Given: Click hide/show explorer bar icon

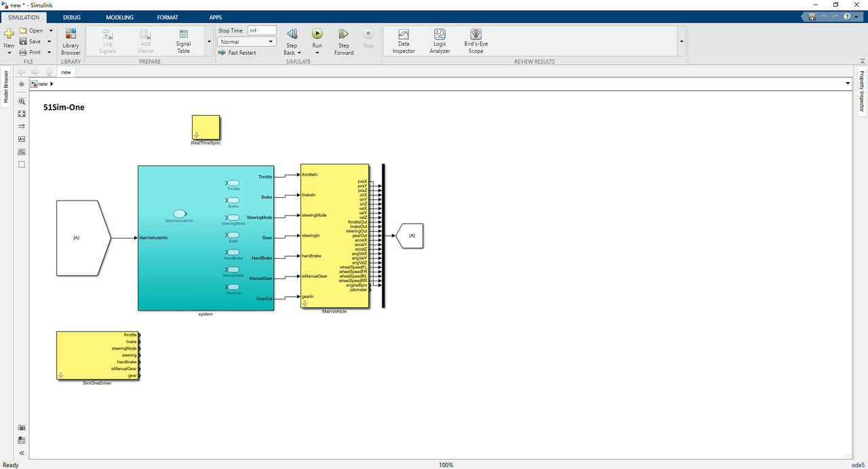Looking at the screenshot, I should pos(22,84).
